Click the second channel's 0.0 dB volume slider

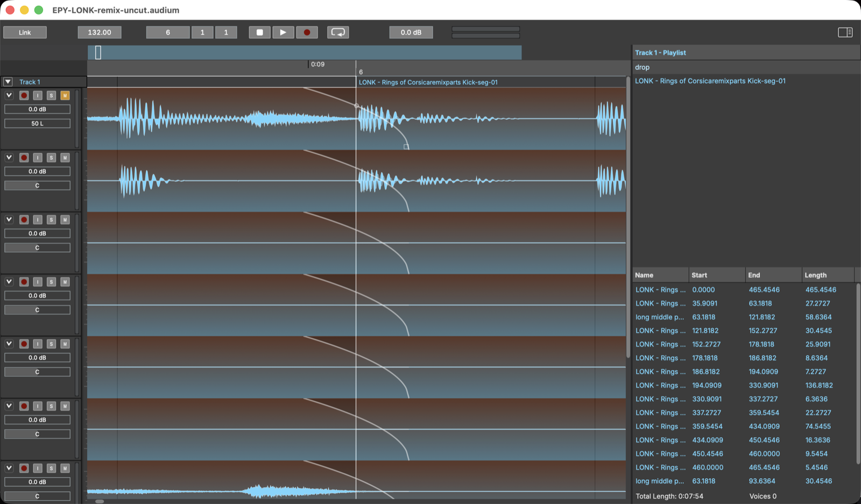[37, 171]
